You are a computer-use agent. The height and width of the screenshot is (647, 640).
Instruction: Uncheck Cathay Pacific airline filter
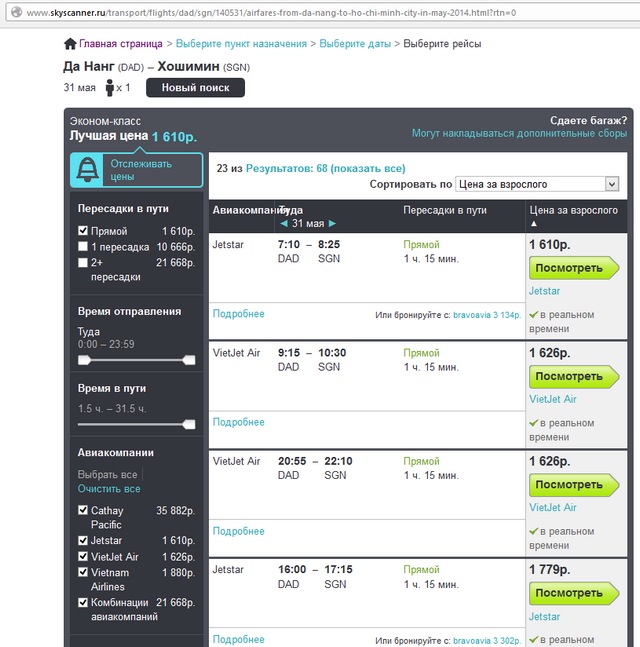(x=83, y=510)
